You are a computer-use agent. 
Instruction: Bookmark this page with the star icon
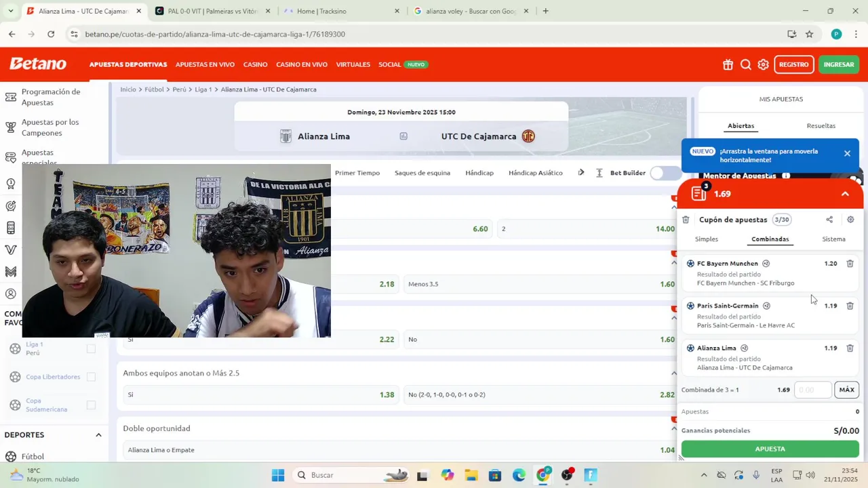click(x=809, y=34)
